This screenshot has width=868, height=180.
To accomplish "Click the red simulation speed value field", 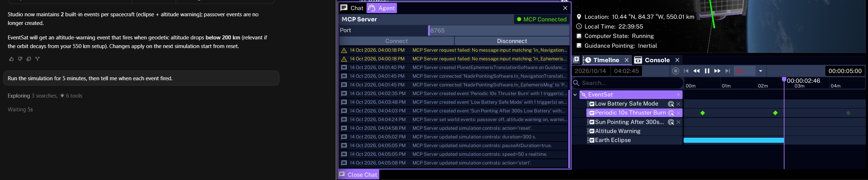I will tap(744, 71).
